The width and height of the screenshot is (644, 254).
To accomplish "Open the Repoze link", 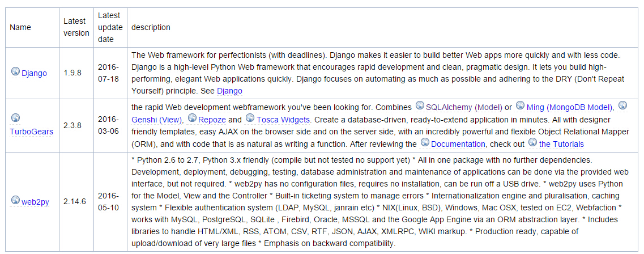I will (212, 120).
